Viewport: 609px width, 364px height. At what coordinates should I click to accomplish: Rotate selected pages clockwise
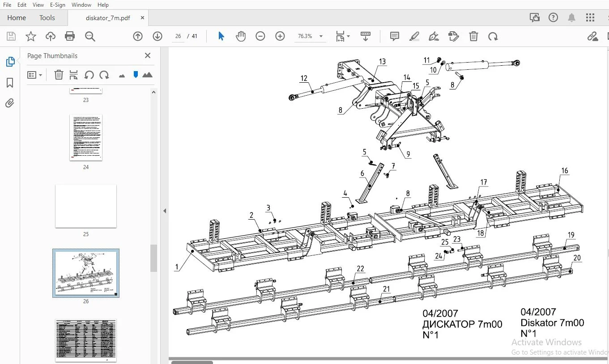click(104, 75)
